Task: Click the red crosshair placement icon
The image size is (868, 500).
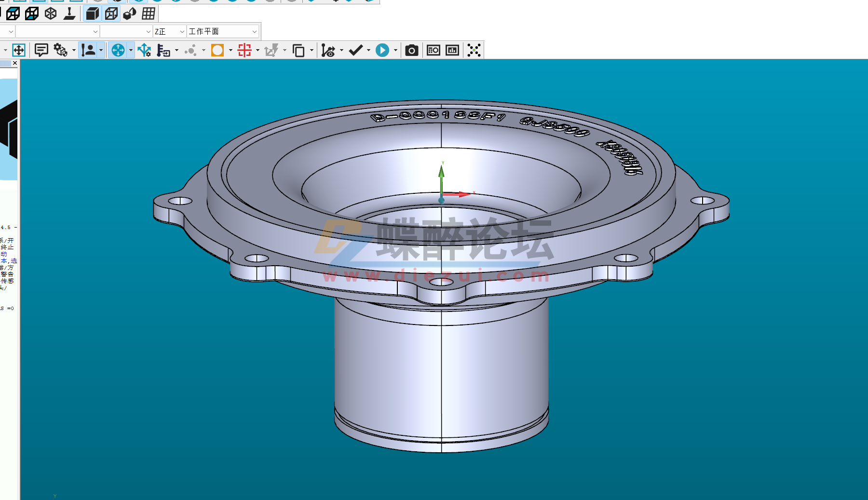Action: click(x=244, y=50)
